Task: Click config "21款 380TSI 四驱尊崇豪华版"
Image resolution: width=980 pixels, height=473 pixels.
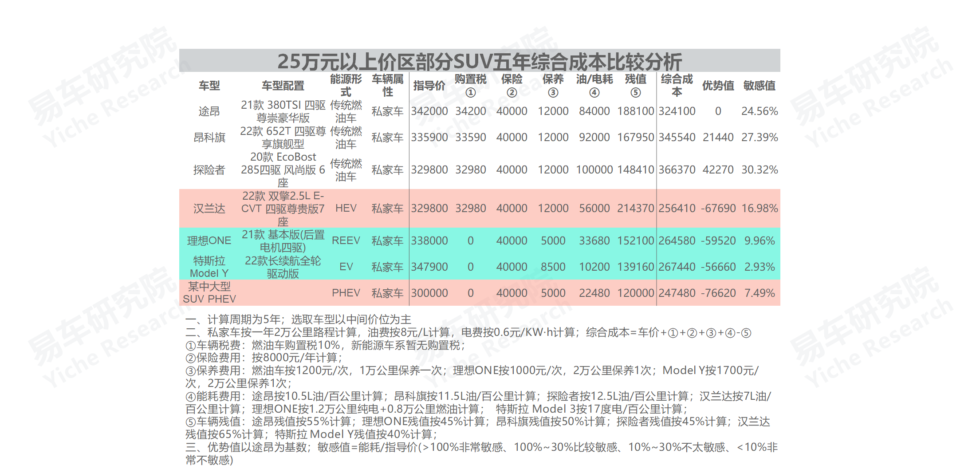Action: [283, 111]
